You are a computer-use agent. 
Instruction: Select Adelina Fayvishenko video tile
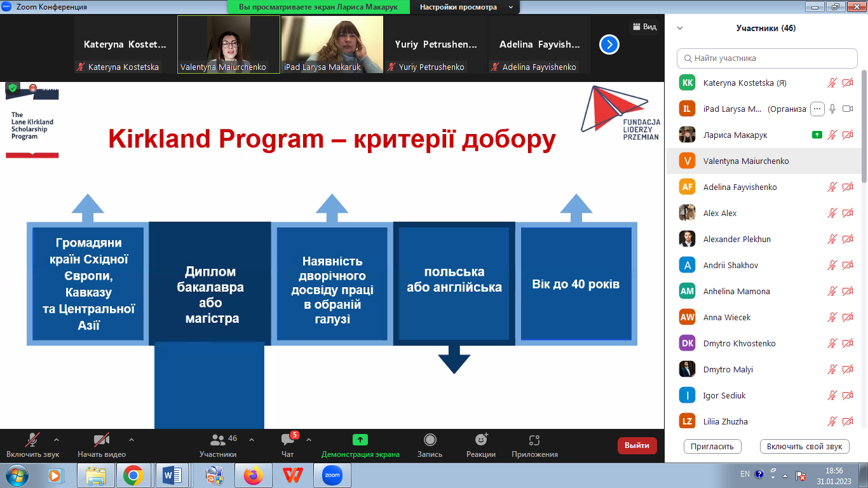pos(539,44)
